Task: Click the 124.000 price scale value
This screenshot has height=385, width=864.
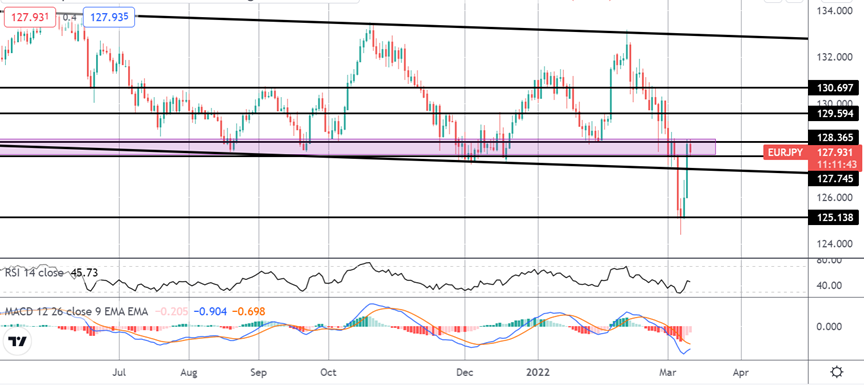Action: [835, 243]
